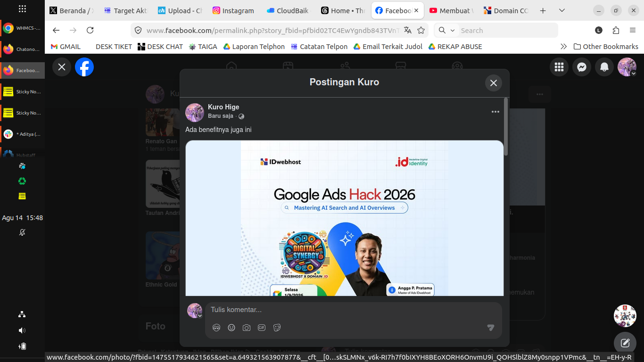Open the volume control in system panel
The image size is (644, 362).
point(22,330)
